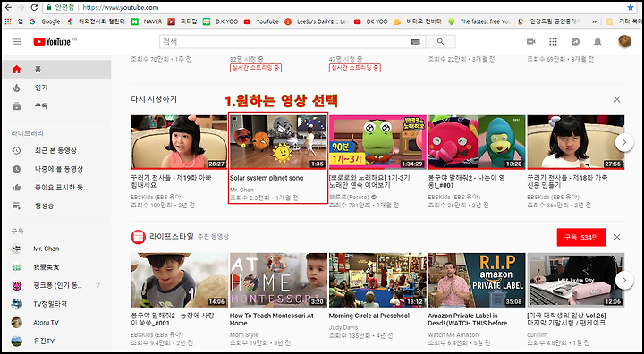Viewport: 644px width, 354px height.
Task: Click the search magnifier button
Action: point(441,41)
